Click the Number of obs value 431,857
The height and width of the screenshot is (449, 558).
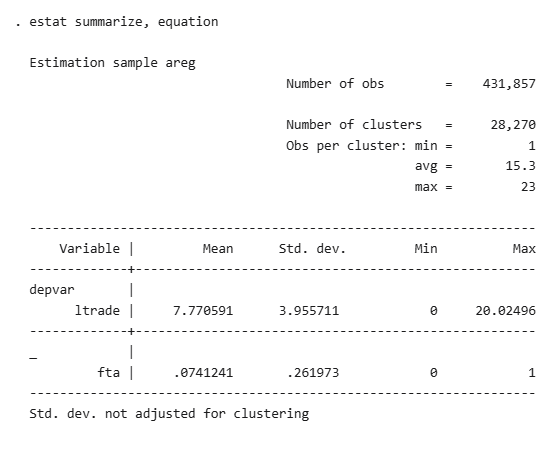509,84
